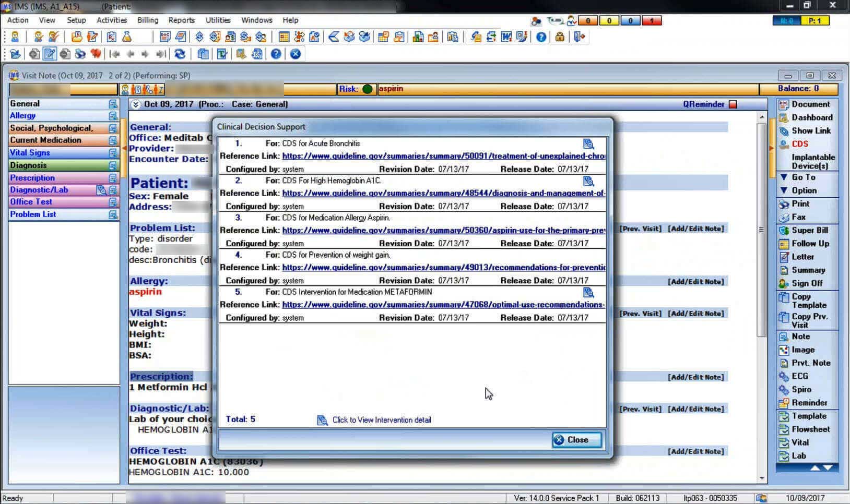Open CDS in the right panel
This screenshot has width=850, height=504.
click(x=799, y=144)
